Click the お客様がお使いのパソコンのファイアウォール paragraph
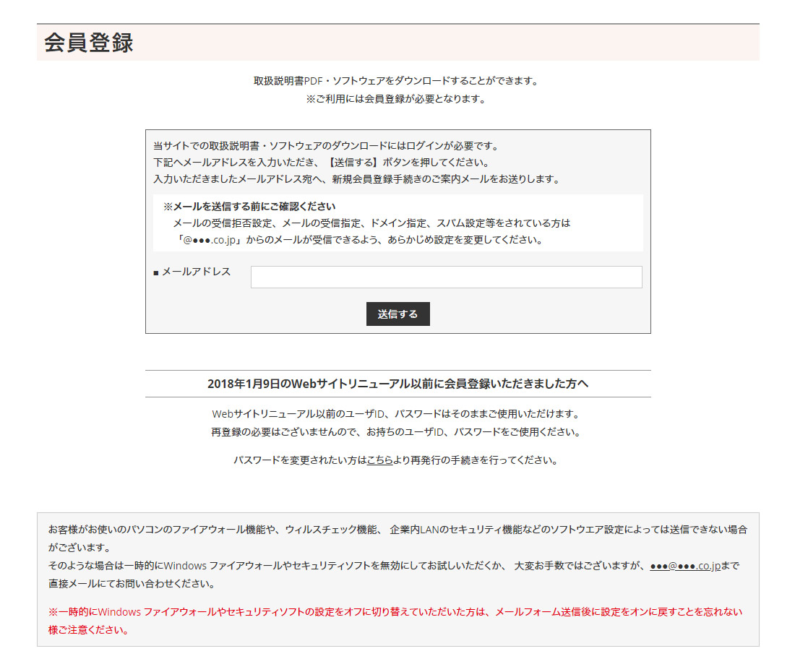Image resolution: width=795 pixels, height=672 pixels. coord(398,538)
